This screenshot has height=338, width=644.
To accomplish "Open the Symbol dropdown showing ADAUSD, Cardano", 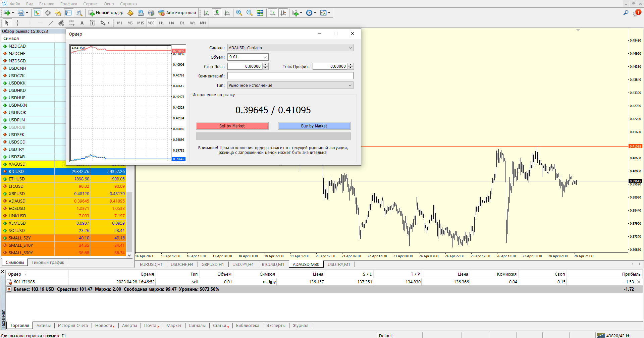I will click(290, 48).
